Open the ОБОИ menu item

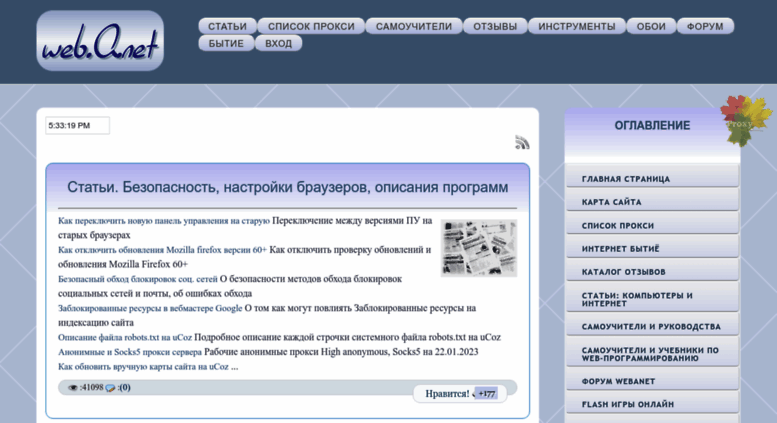[651, 26]
